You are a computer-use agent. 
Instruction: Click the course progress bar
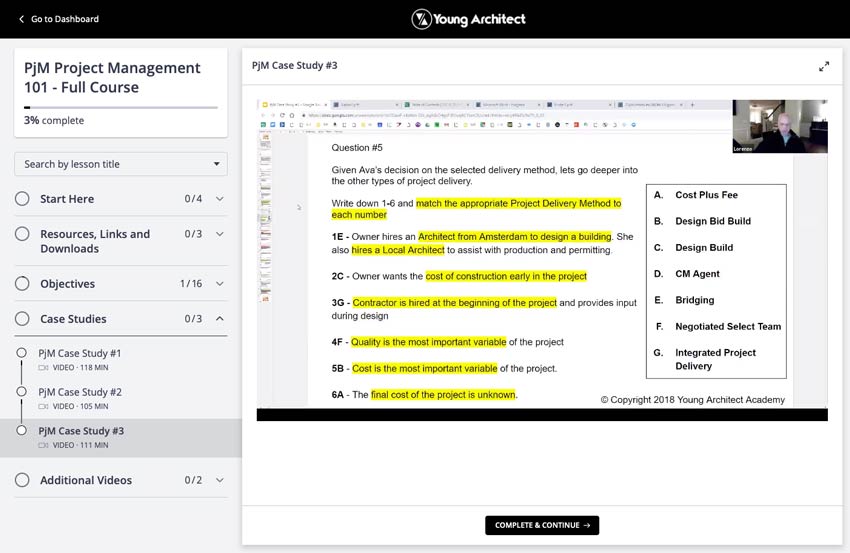click(x=121, y=106)
